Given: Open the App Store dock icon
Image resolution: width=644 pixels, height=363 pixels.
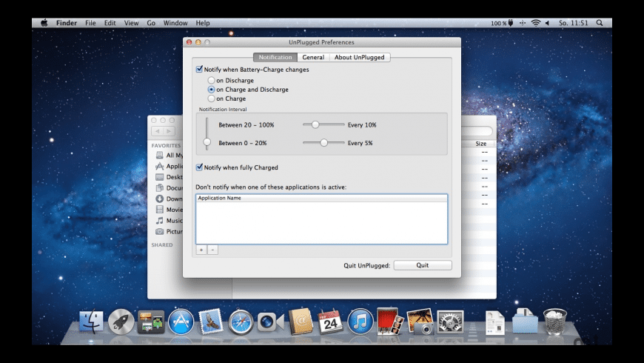Looking at the screenshot, I should tap(181, 322).
